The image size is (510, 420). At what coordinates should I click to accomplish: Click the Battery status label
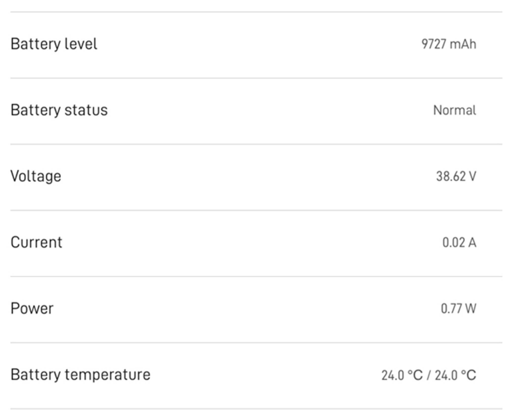[x=59, y=110]
